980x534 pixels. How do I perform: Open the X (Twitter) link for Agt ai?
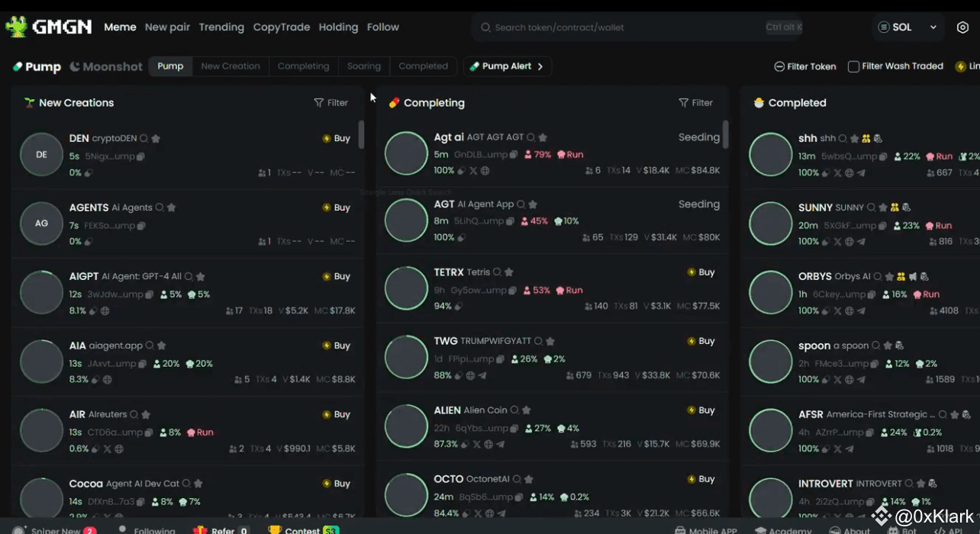pyautogui.click(x=472, y=171)
